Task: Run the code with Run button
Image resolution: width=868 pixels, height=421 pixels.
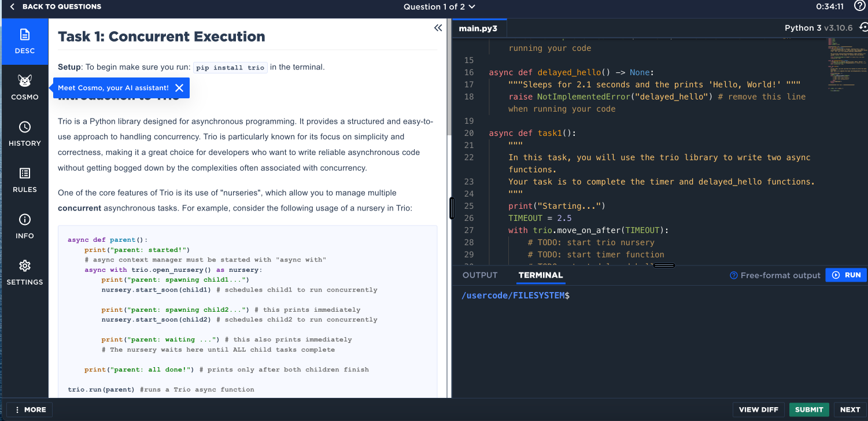Action: (x=845, y=275)
